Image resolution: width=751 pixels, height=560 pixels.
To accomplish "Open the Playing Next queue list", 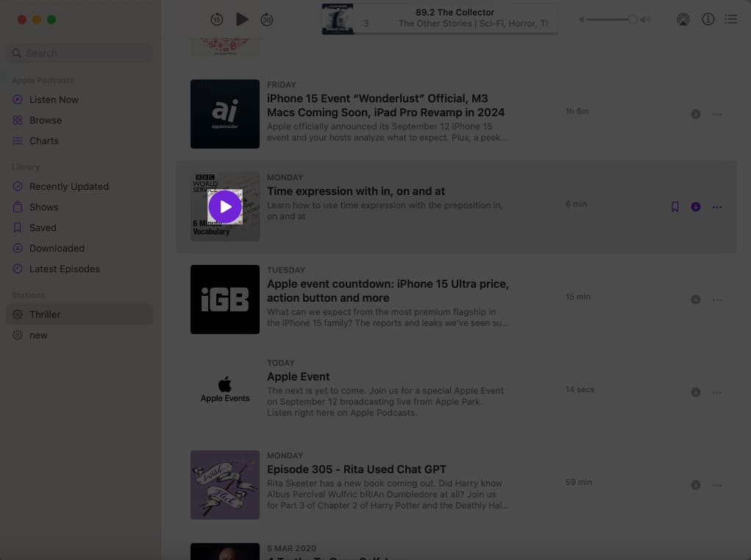I will click(731, 19).
